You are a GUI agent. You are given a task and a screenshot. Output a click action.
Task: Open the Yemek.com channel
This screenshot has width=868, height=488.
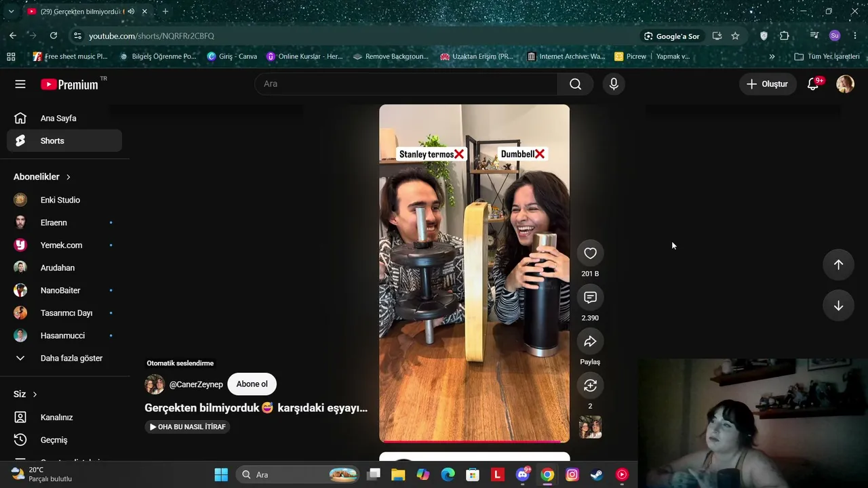point(64,245)
